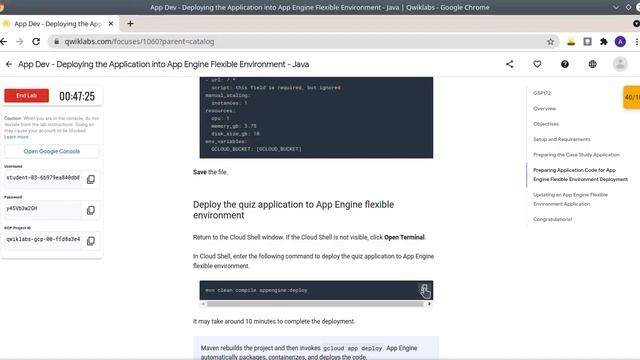The width and height of the screenshot is (640, 360).
Task: Click the yellow extension icon in toolbar
Action: 571,42
